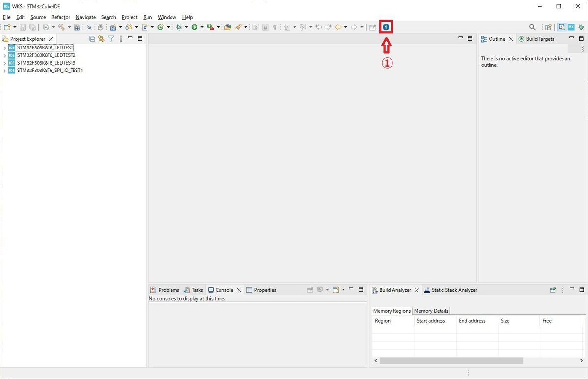
Task: Switch to the MX Device Configuration perspective
Action: 571,27
